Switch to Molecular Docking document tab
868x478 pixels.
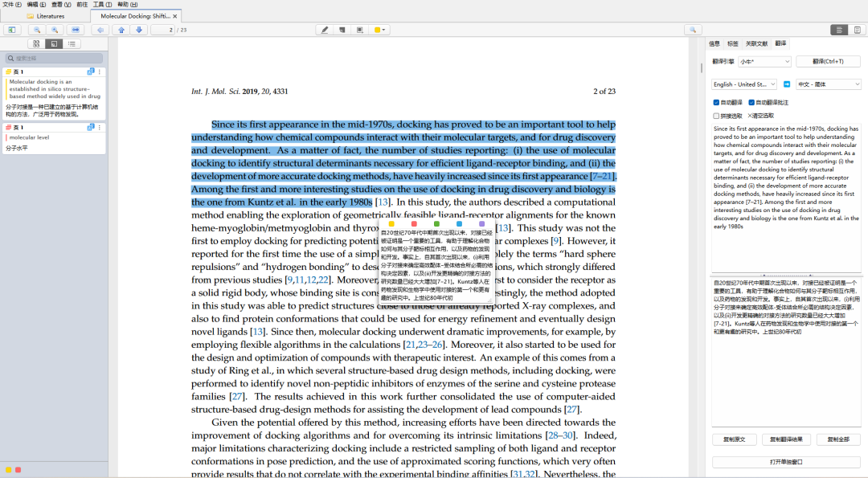(x=136, y=16)
